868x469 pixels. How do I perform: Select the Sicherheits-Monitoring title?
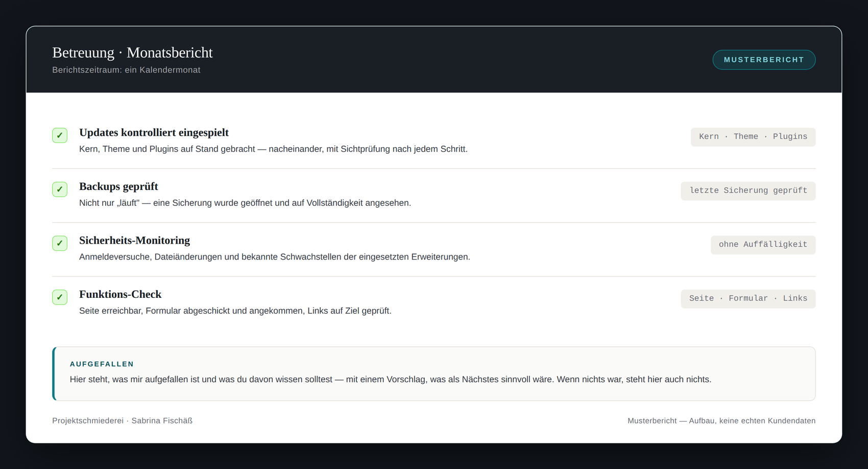point(134,241)
